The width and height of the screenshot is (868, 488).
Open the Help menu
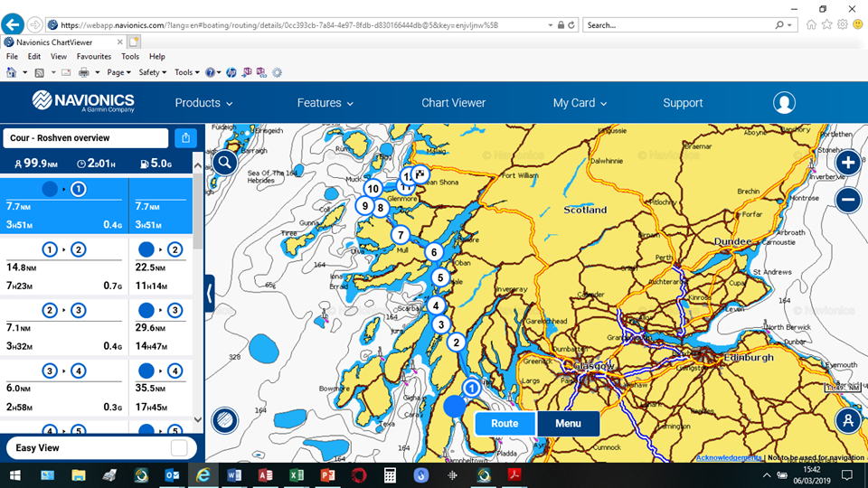[157, 56]
